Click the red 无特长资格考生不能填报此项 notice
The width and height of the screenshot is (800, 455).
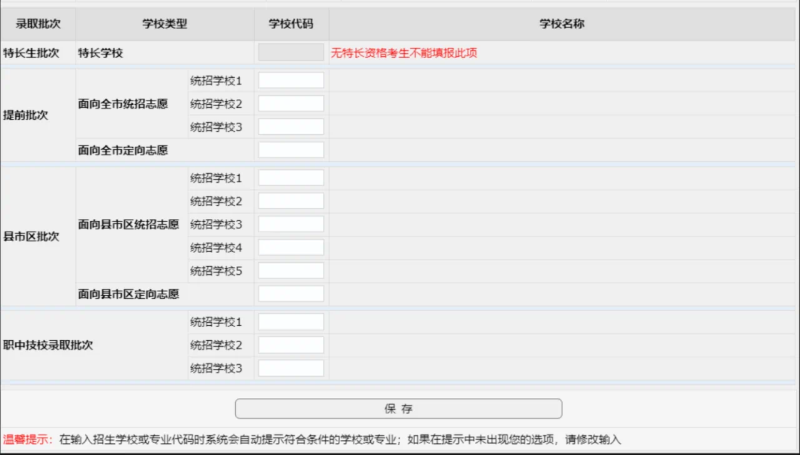404,53
